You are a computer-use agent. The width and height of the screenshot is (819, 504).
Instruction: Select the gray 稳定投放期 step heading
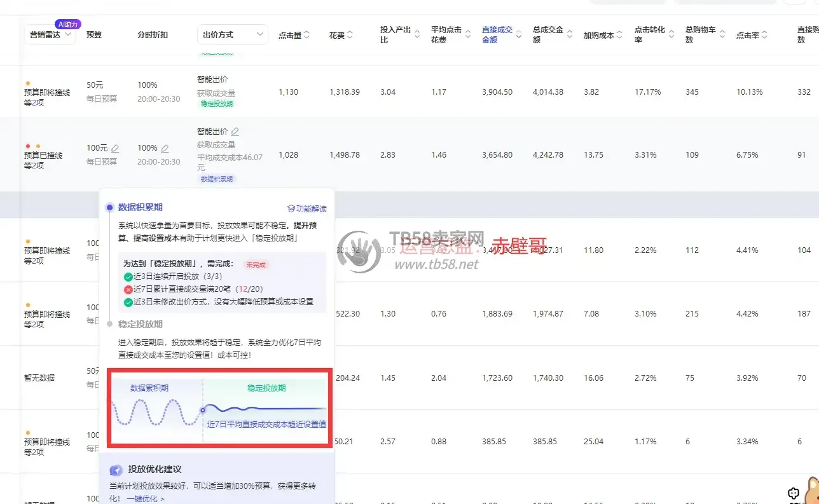pos(141,324)
